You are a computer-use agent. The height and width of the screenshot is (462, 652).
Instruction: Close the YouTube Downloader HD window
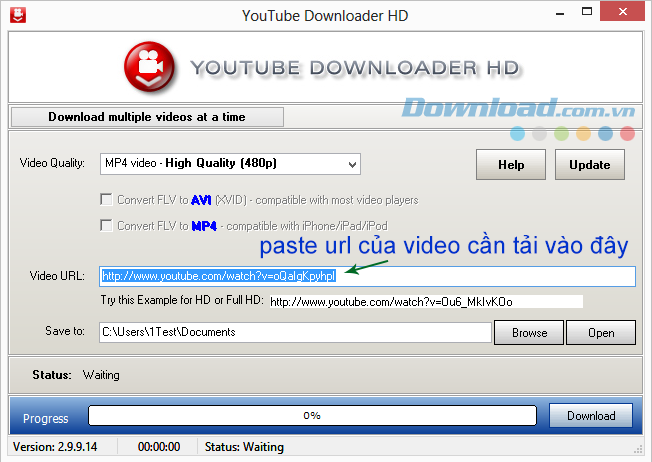tap(622, 12)
